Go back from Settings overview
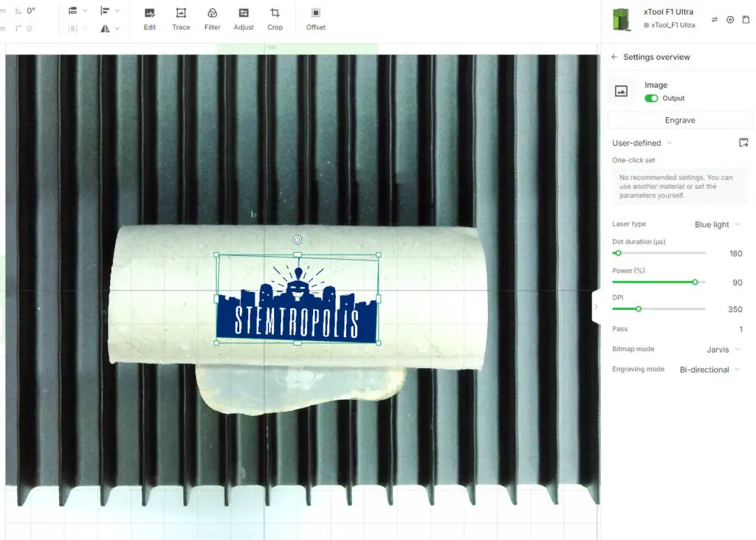This screenshot has width=756, height=540. tap(614, 57)
